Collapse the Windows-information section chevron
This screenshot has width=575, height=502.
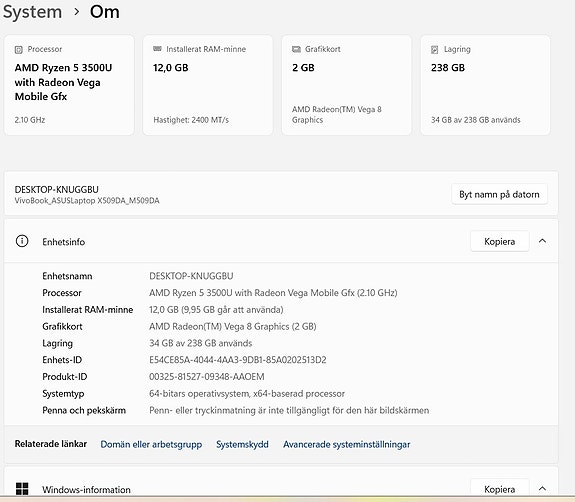pyautogui.click(x=542, y=488)
